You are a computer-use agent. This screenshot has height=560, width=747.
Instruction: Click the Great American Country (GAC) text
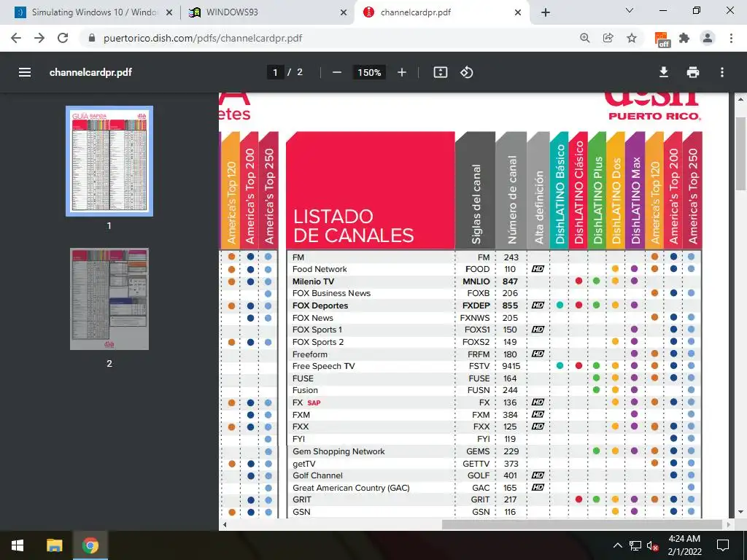pos(351,488)
